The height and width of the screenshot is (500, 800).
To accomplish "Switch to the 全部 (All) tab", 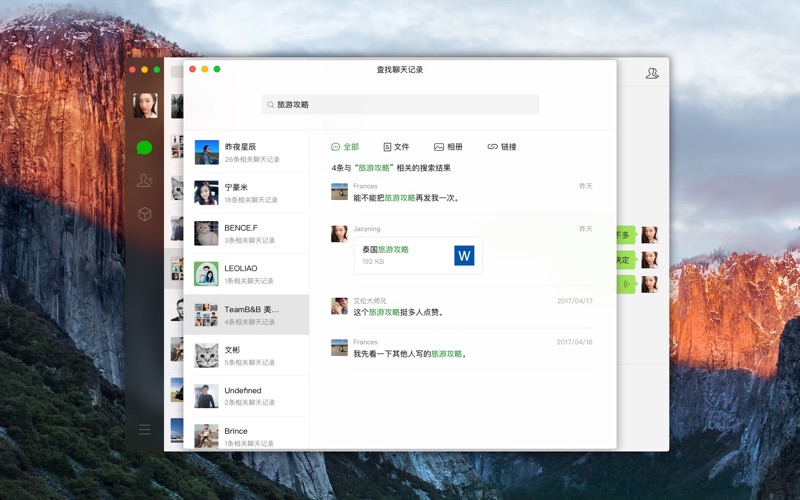I will tap(345, 147).
